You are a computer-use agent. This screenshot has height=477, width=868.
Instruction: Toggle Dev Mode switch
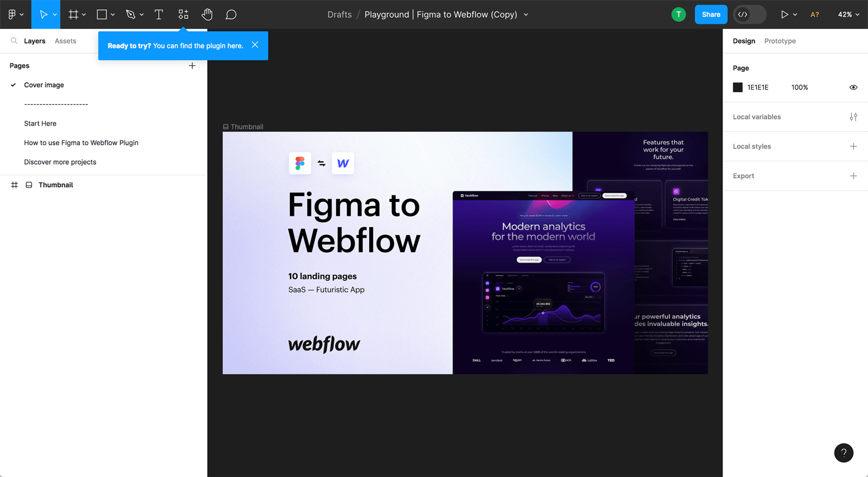[750, 14]
